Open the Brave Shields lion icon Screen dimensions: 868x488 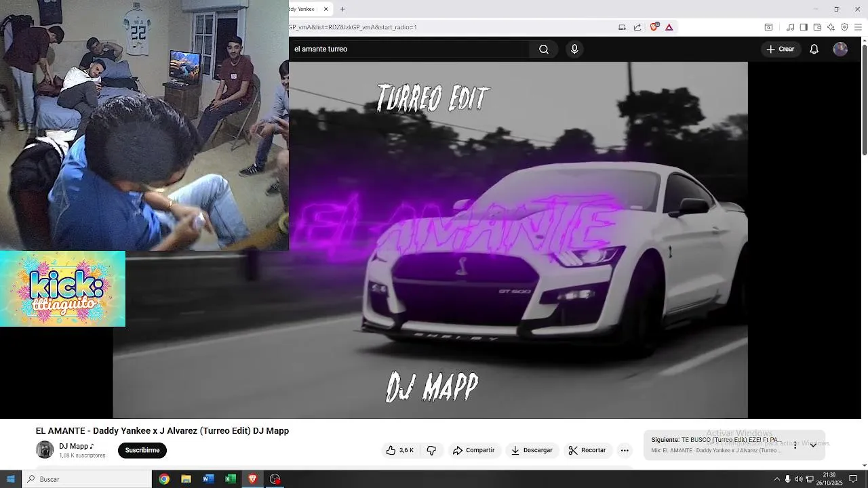(x=654, y=27)
